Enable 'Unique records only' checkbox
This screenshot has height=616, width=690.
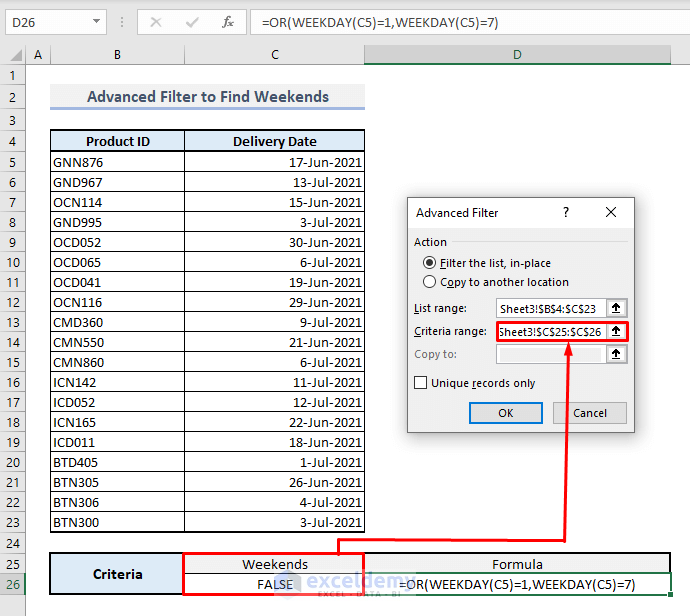(x=420, y=382)
